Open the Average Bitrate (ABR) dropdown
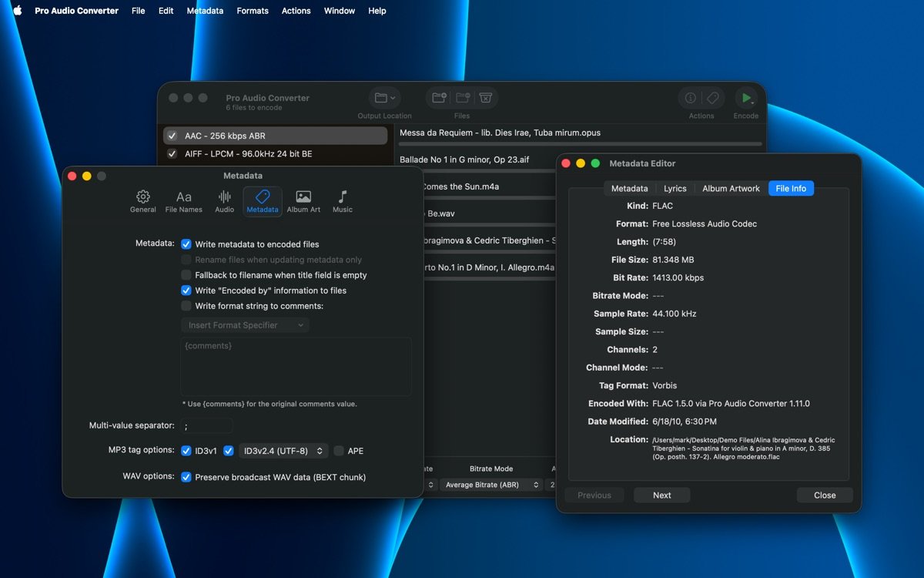This screenshot has height=578, width=924. (490, 485)
